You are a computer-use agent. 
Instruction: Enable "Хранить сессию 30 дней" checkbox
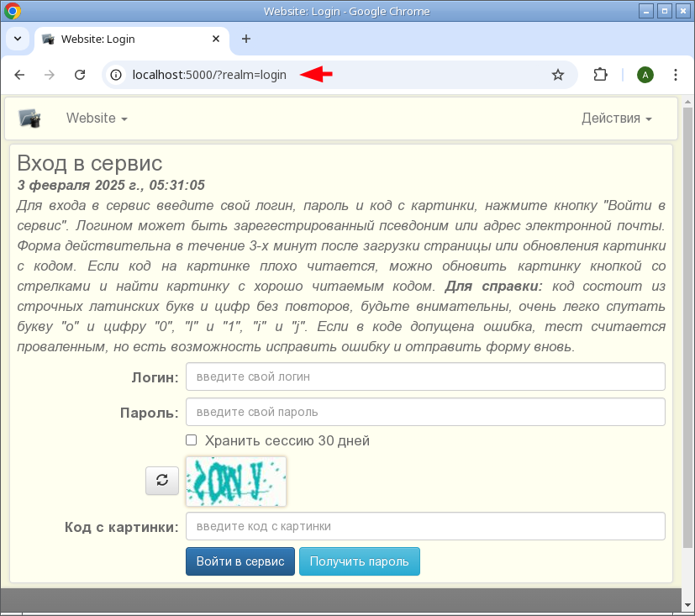point(191,440)
